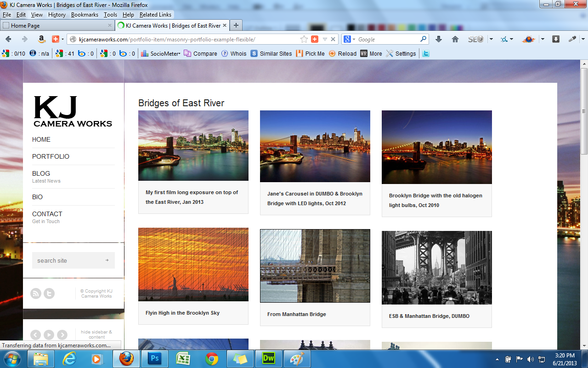Image resolution: width=588 pixels, height=368 pixels.
Task: Click the KJ Camera Works logo
Action: pyautogui.click(x=73, y=111)
